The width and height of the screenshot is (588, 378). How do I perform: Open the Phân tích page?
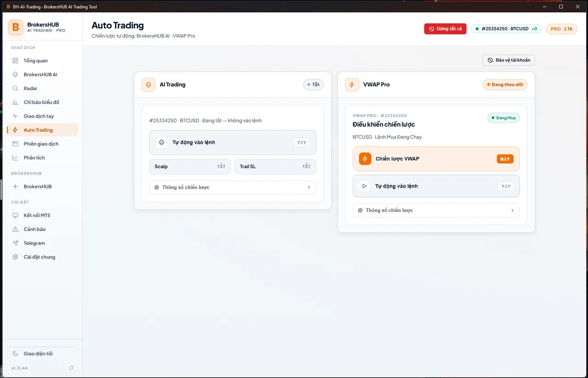42,158
